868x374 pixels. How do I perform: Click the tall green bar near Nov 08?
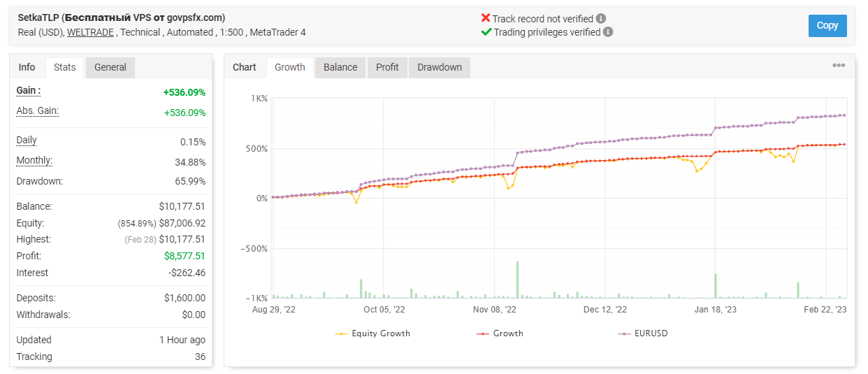coord(517,280)
